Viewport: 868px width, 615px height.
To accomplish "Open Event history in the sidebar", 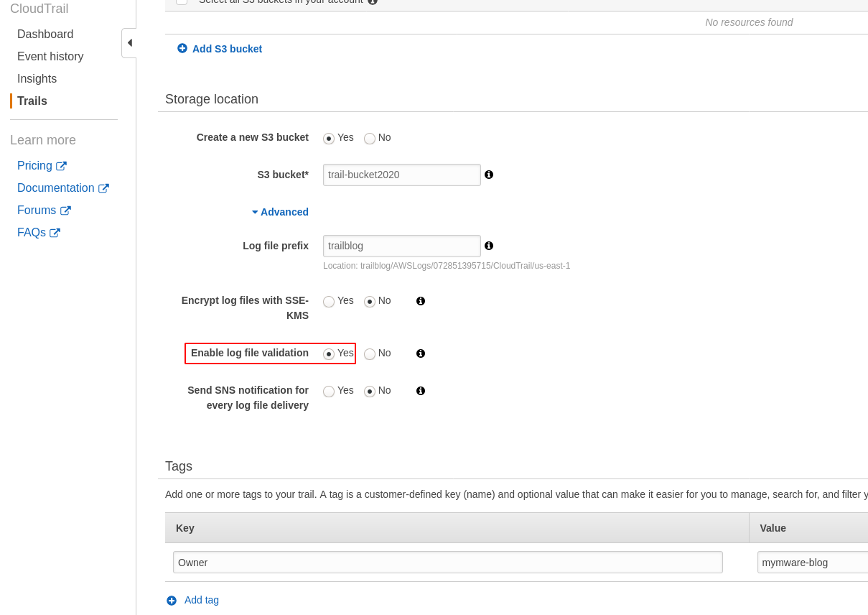I will coord(50,57).
